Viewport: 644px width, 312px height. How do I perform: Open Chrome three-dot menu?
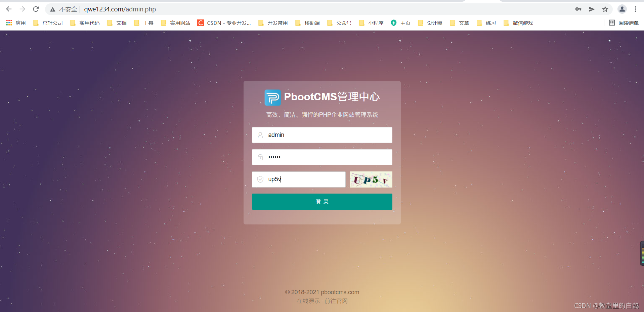pos(635,9)
